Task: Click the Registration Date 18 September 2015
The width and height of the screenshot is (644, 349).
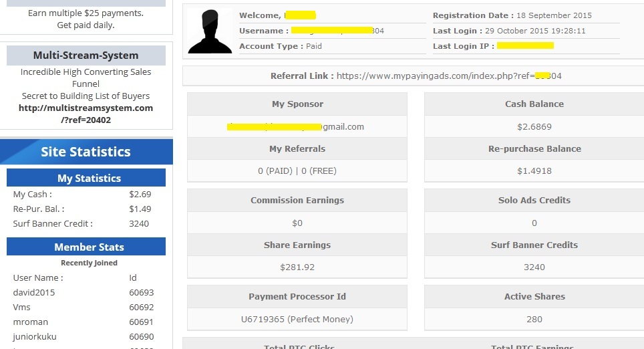Action: pos(554,15)
